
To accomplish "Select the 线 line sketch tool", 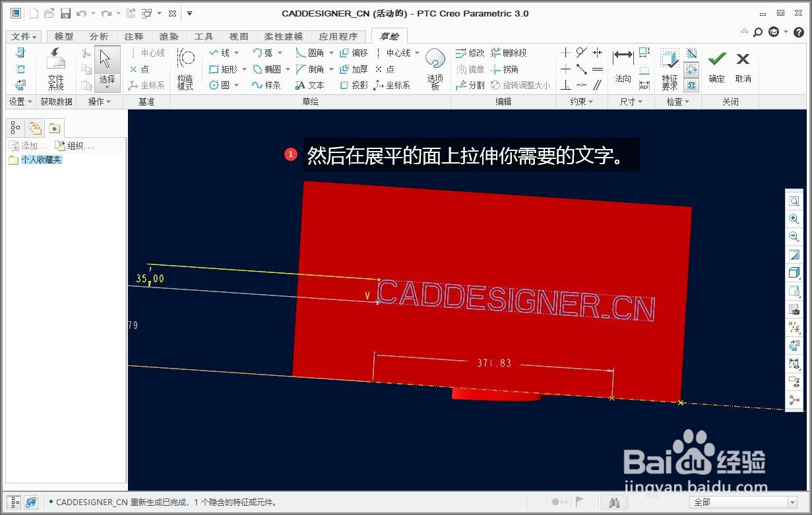I will click(x=220, y=53).
